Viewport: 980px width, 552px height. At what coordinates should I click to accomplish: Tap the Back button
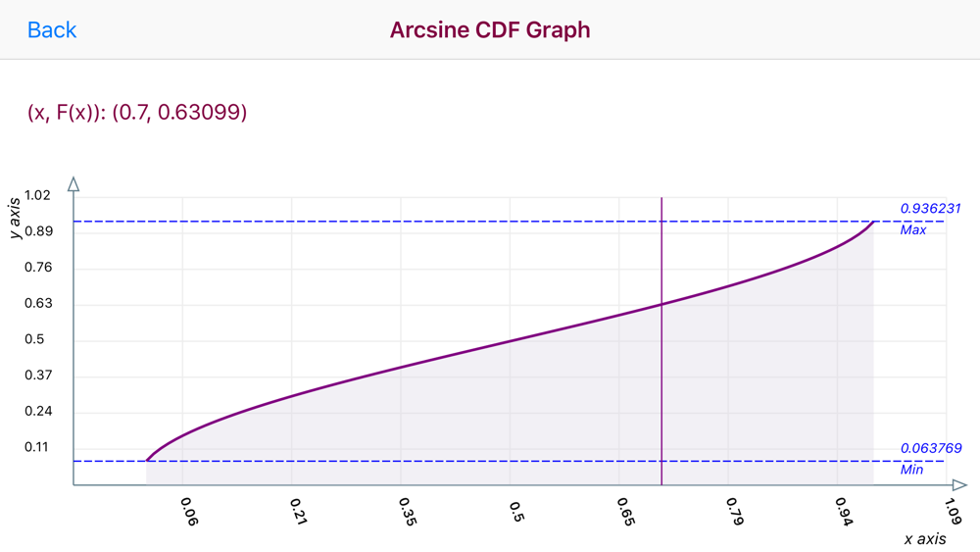coord(52,30)
